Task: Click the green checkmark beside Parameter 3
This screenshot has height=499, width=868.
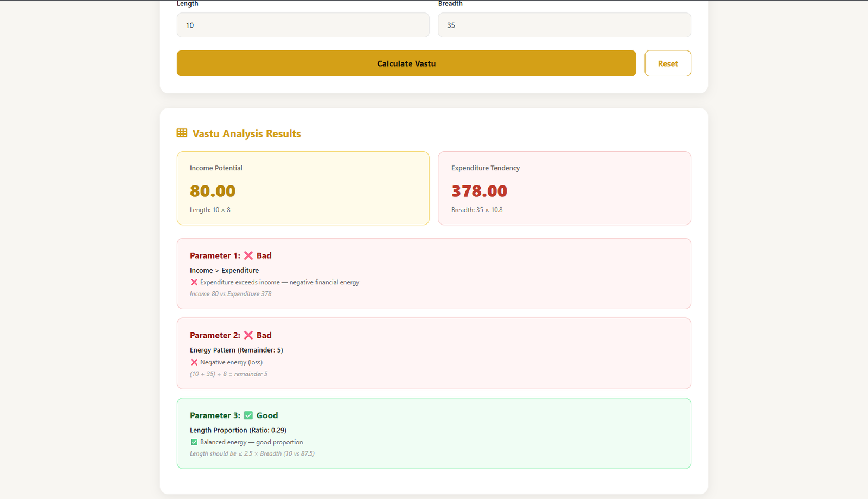Action: pos(249,415)
